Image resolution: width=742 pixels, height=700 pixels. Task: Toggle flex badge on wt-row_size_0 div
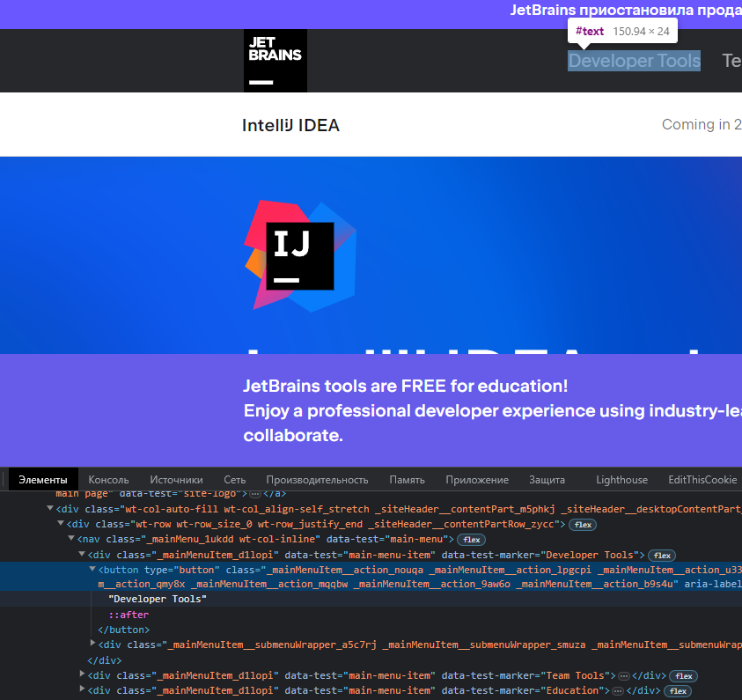click(583, 525)
